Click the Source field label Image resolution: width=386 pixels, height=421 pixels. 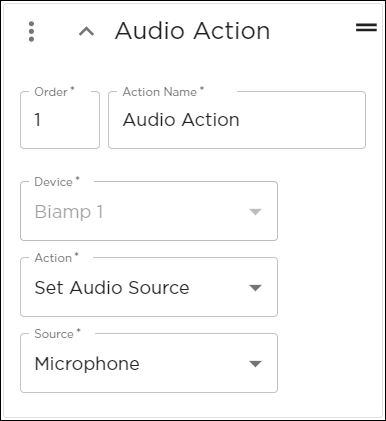point(57,334)
